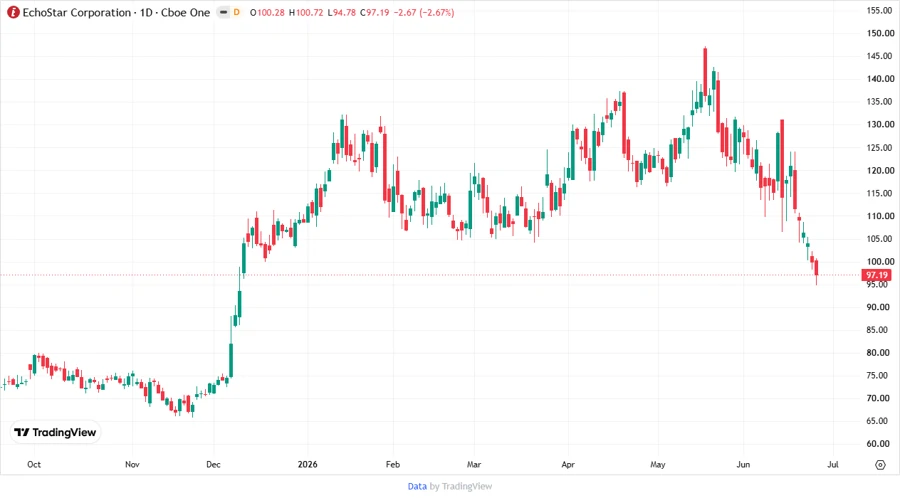This screenshot has height=498, width=900.
Task: Click the 85.00 price axis label
Action: (879, 330)
